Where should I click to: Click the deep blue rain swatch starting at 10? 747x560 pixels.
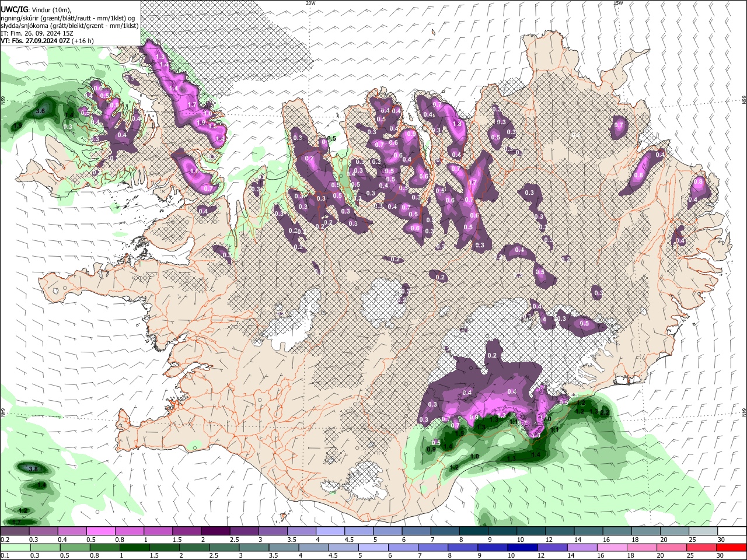tap(522, 547)
